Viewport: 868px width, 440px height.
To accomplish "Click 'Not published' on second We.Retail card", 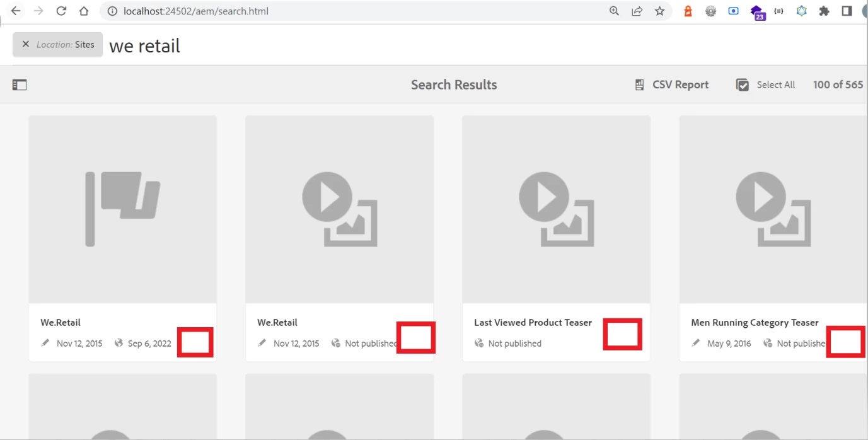I will tap(371, 344).
